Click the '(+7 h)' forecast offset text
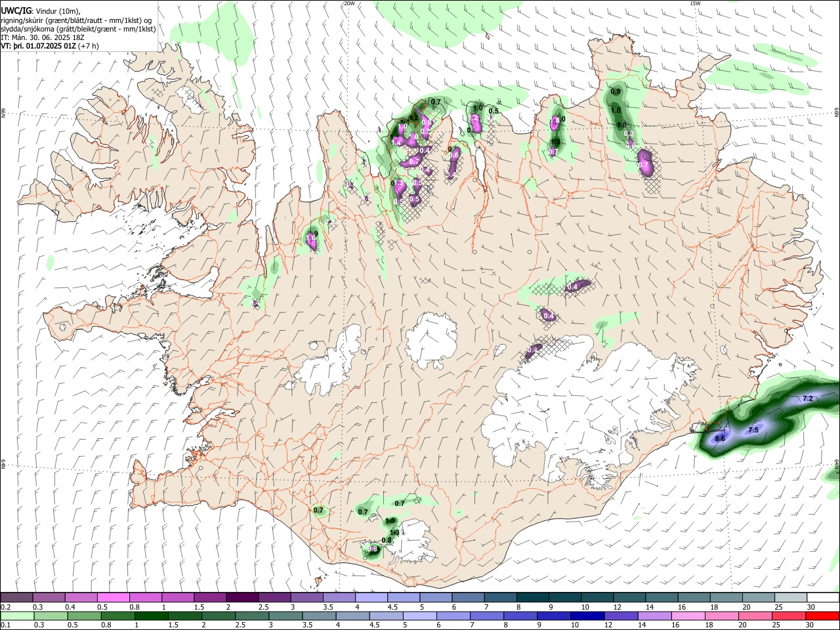The height and width of the screenshot is (630, 840). [x=89, y=46]
